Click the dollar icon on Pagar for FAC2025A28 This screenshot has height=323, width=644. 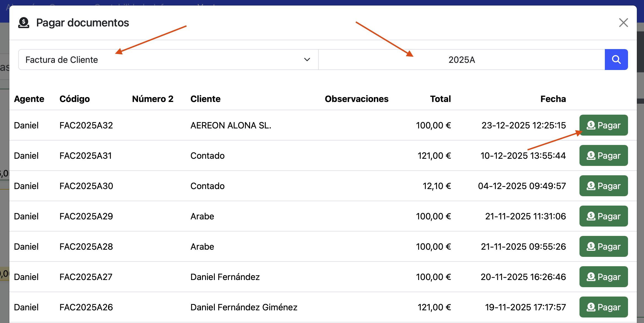[591, 246]
